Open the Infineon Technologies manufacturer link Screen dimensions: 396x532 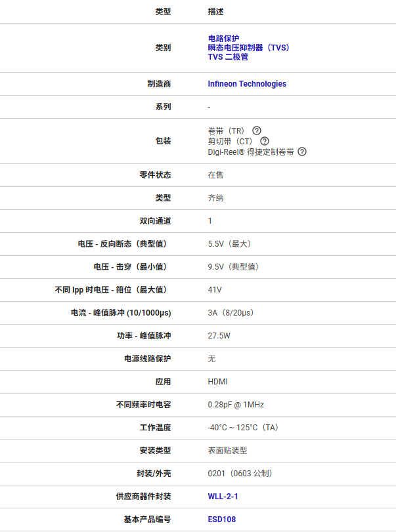[x=247, y=84]
